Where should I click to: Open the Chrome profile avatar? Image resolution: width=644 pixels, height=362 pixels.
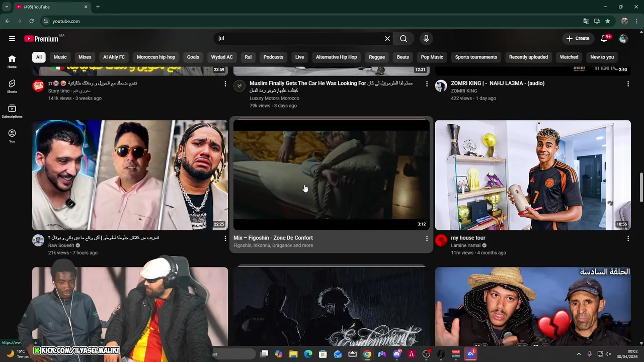coord(624,21)
